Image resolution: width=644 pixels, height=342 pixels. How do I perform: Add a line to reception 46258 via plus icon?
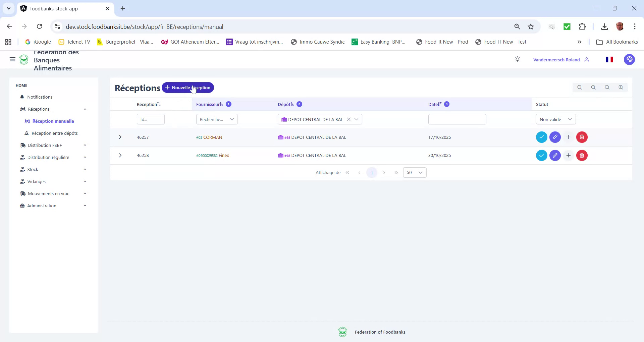[568, 155]
